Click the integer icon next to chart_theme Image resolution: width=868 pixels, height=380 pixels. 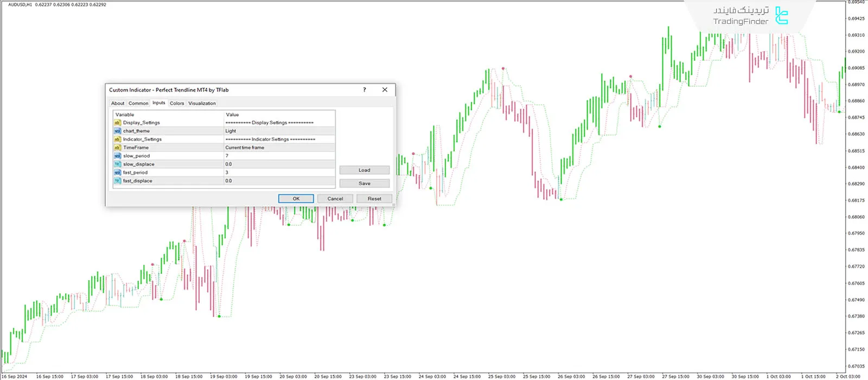click(117, 131)
